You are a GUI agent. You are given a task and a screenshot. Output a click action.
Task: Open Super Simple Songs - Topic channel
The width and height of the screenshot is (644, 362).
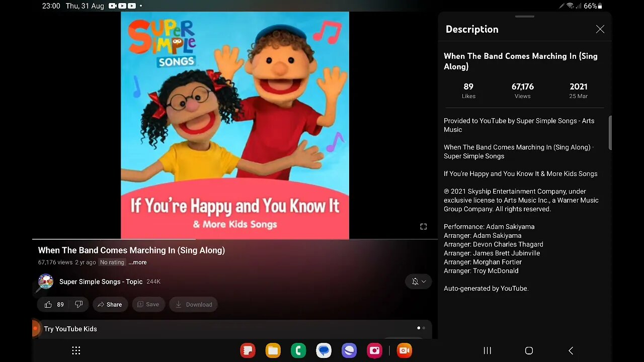tap(101, 282)
